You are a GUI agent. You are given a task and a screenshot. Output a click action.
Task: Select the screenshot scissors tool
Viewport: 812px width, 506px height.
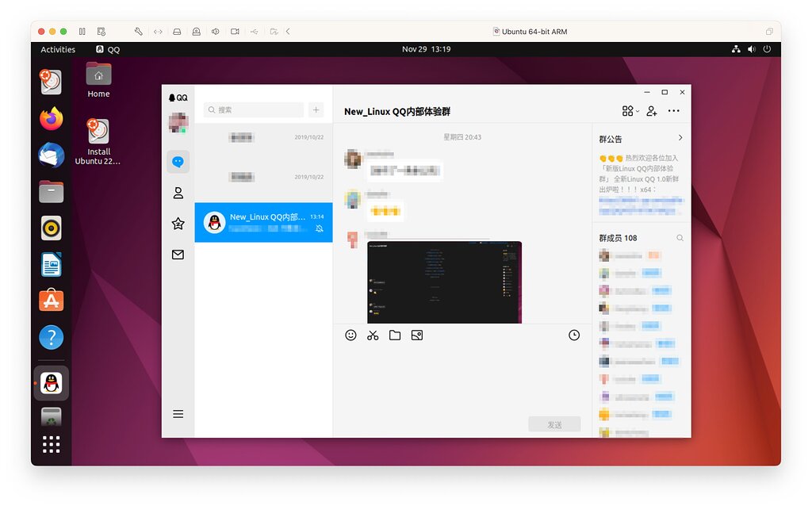tap(373, 335)
